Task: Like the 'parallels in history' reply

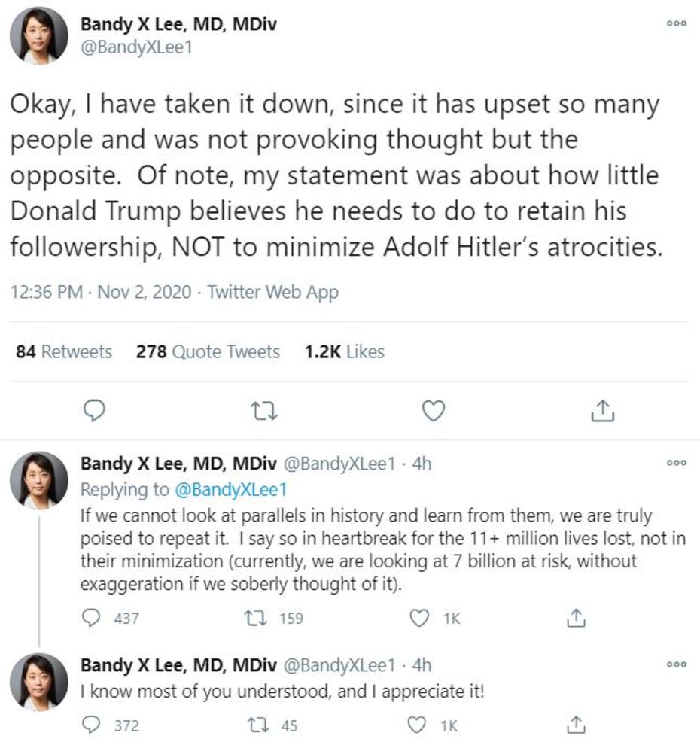Action: tap(418, 619)
